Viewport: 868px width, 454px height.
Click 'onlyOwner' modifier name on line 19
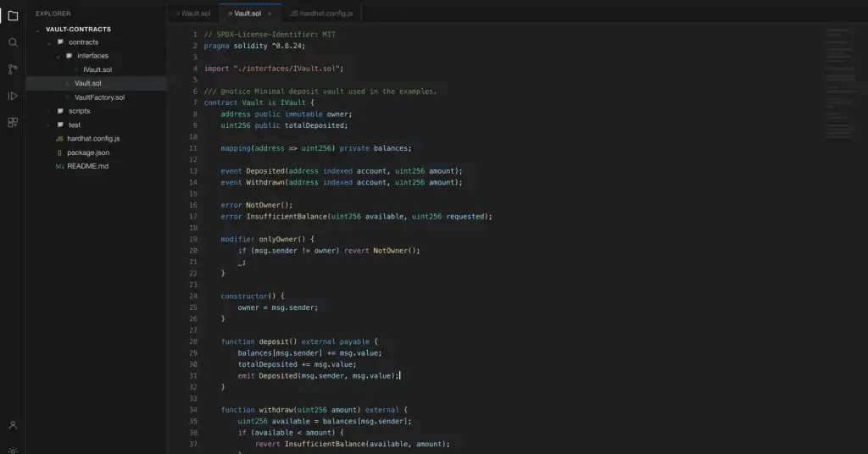click(278, 240)
